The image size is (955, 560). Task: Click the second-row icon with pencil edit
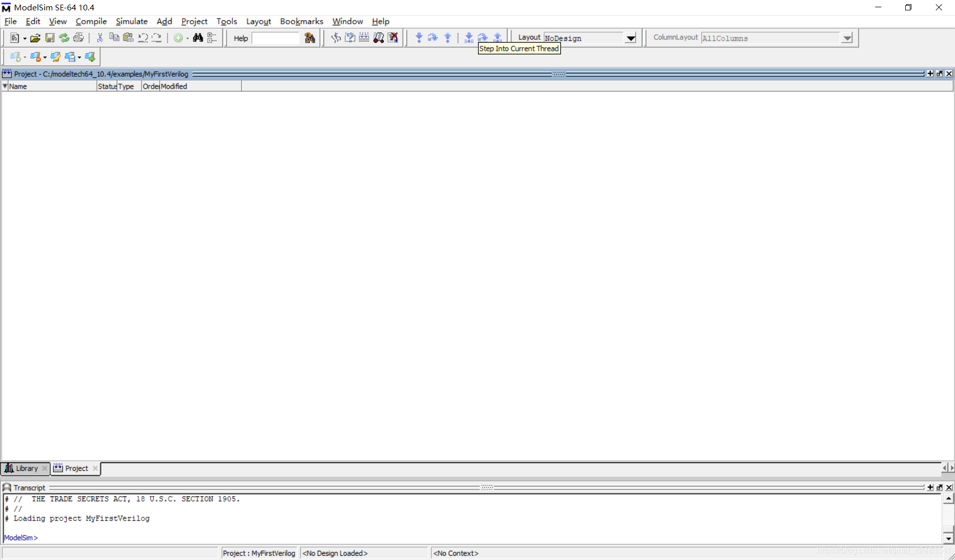tap(55, 57)
